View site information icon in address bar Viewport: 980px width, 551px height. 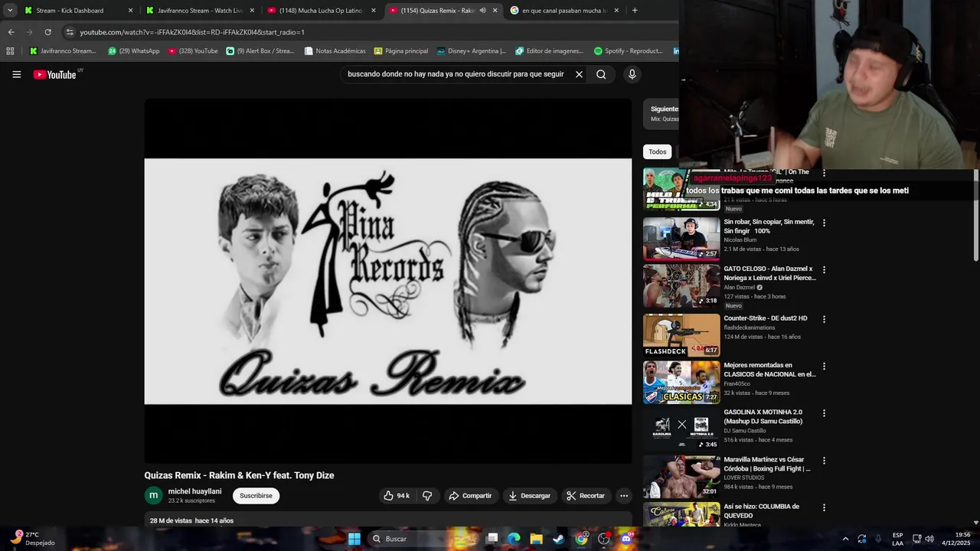tap(70, 32)
